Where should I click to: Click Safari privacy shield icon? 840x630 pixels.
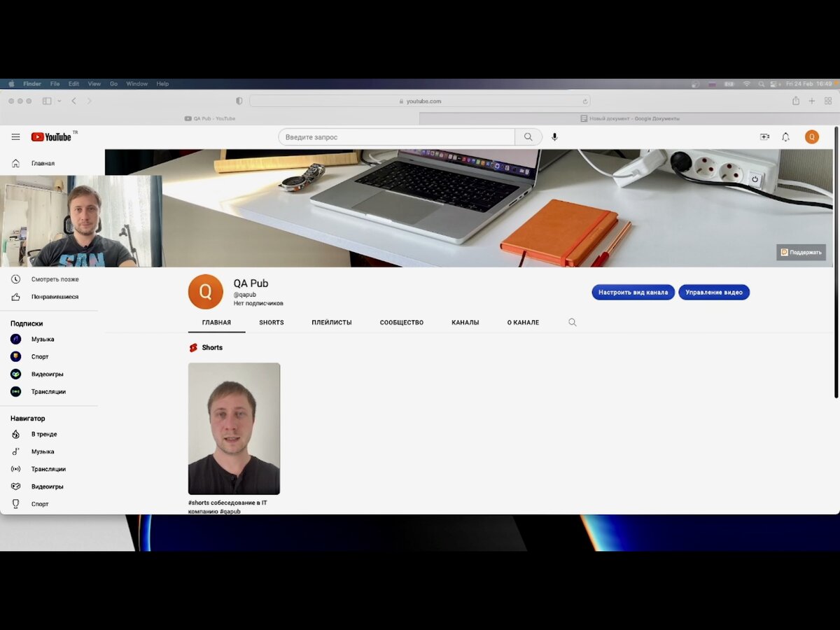[239, 101]
